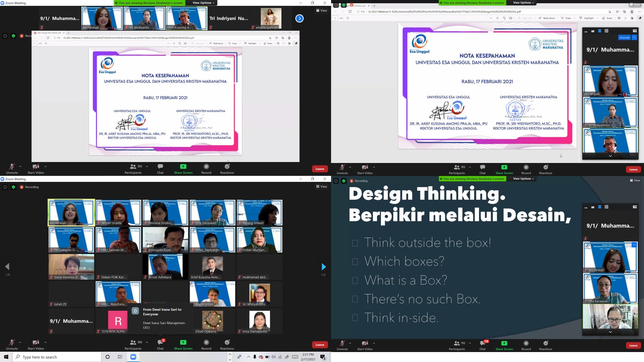Go to previous gallery page with gray arrow
The image size is (644, 362).
tap(7, 266)
